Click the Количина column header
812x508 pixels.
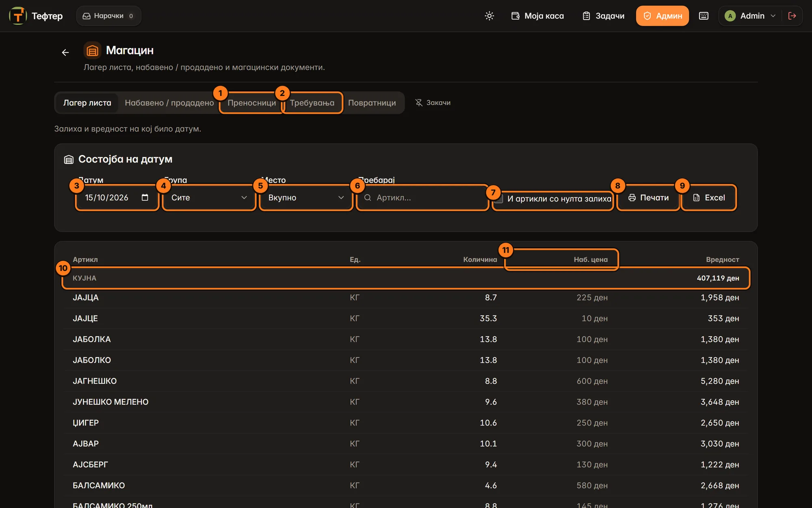(480, 260)
